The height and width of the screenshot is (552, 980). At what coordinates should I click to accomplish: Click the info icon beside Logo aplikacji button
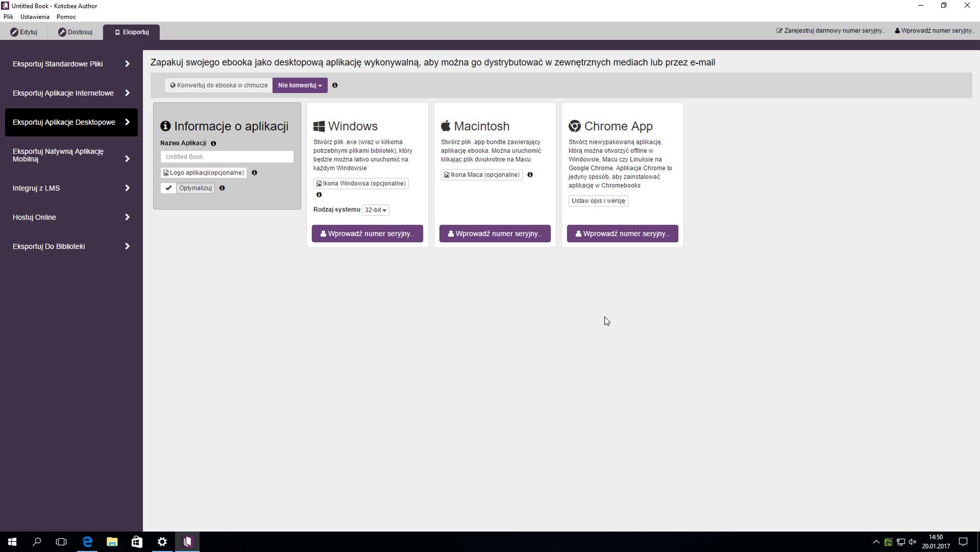click(255, 173)
